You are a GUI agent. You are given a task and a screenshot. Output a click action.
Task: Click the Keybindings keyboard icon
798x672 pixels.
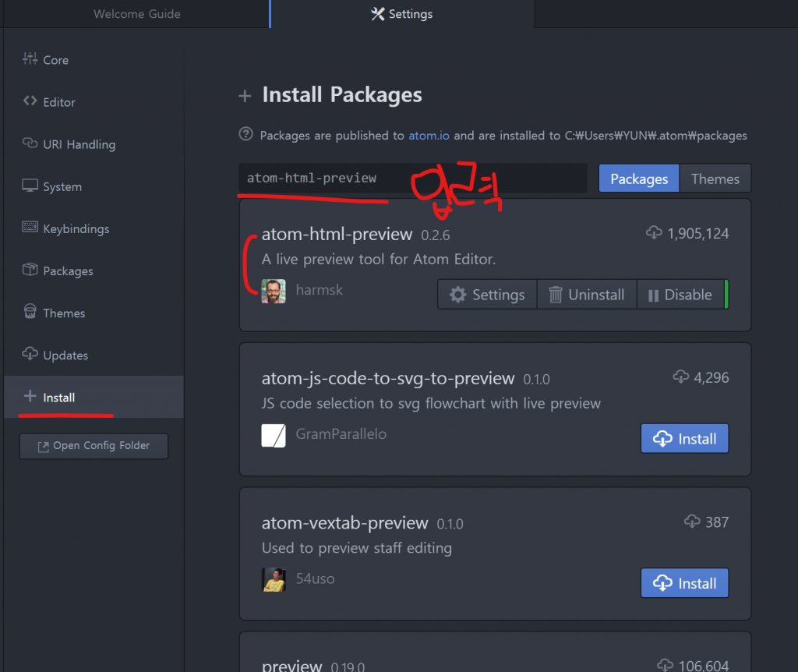click(30, 227)
